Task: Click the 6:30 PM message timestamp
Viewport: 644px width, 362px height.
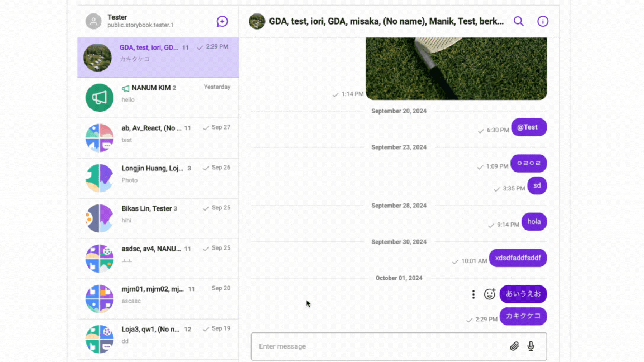Action: coord(498,130)
